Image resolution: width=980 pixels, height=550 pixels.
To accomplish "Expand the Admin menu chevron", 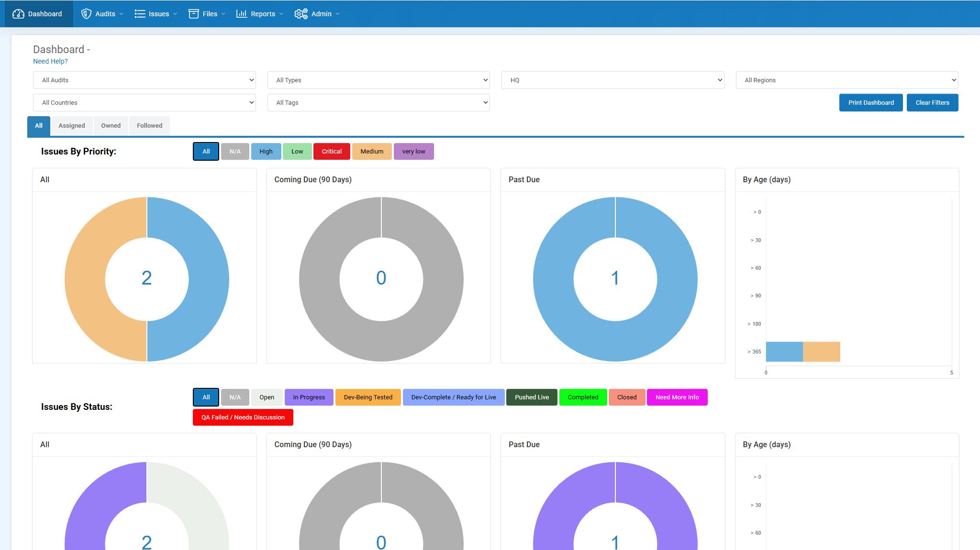I will [338, 14].
